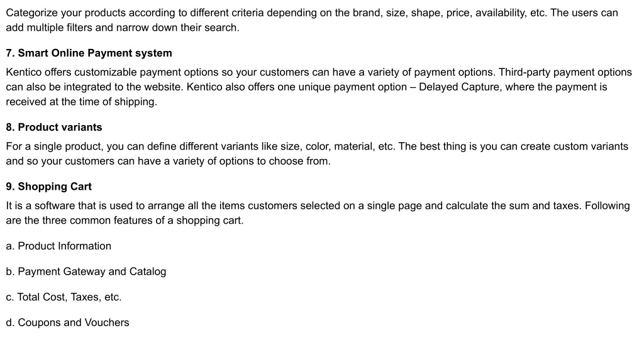Click 'It is a software' sentence start
Screen dimensions: 644x362
pos(40,206)
